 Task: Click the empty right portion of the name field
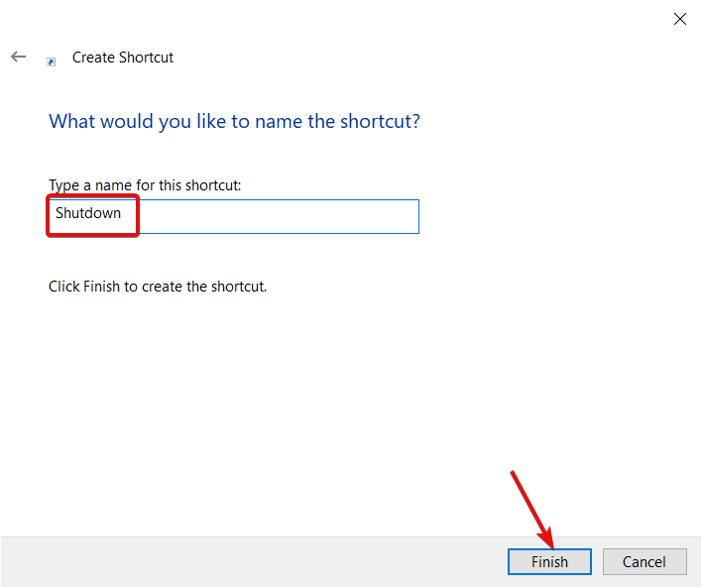pos(279,217)
